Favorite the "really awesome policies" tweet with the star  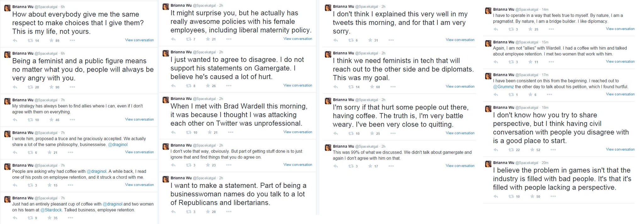point(208,39)
